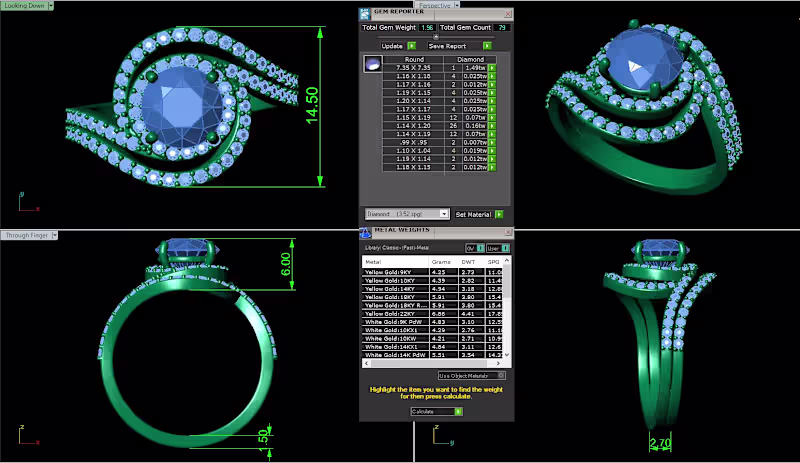Click the Looking Down viewport label
This screenshot has height=463, width=800.
[24, 6]
